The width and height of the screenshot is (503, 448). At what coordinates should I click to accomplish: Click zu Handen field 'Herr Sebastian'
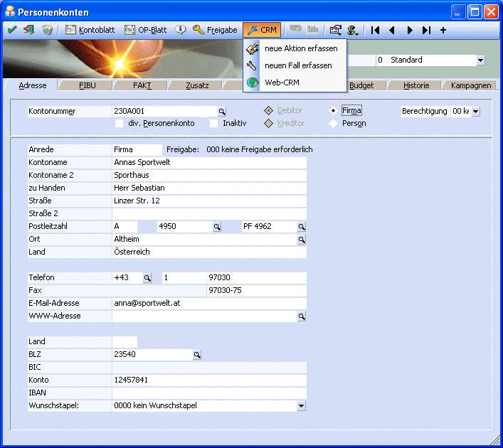click(x=209, y=188)
